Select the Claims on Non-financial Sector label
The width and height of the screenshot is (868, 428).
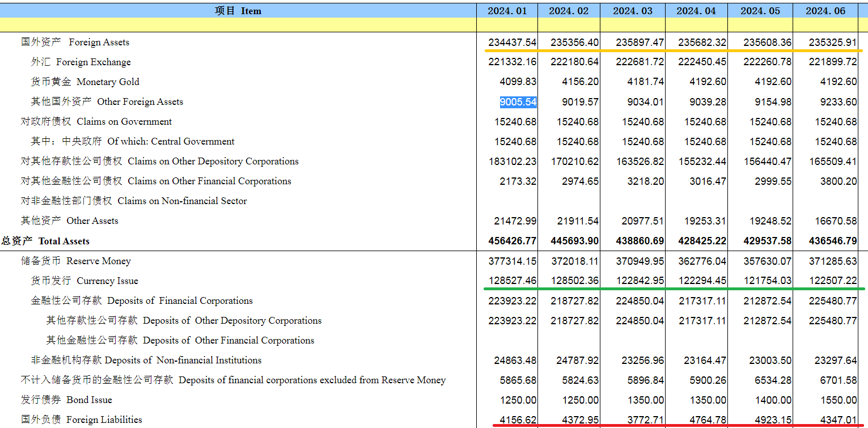(134, 201)
